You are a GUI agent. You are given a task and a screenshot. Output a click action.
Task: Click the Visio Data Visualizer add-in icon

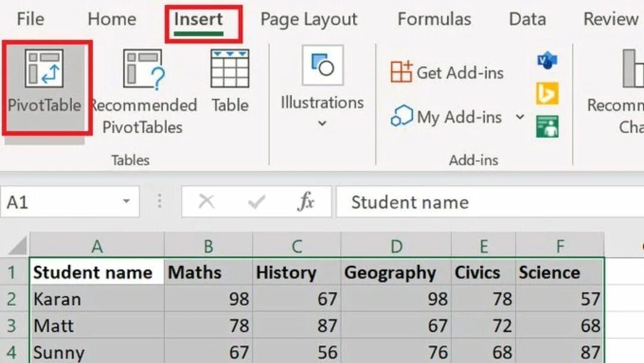coord(547,61)
